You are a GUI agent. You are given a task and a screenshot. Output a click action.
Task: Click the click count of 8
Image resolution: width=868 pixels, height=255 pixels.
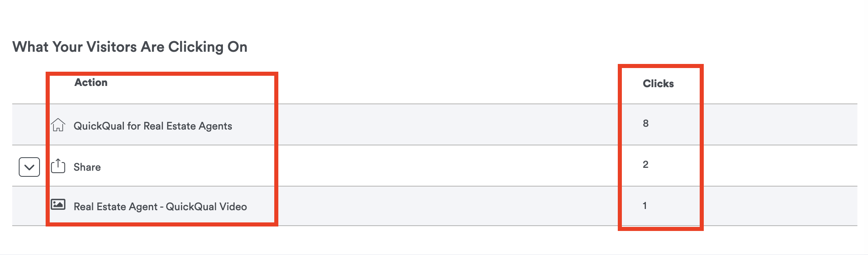645,123
